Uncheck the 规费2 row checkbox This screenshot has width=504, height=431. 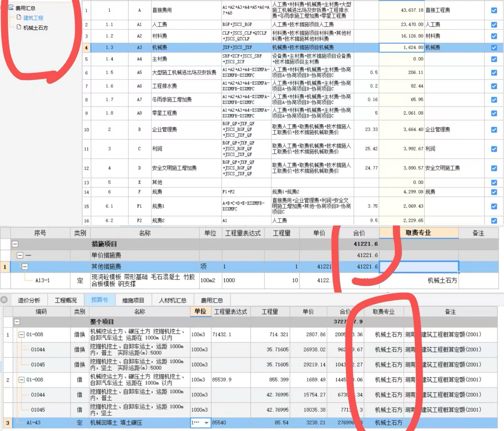(494, 221)
